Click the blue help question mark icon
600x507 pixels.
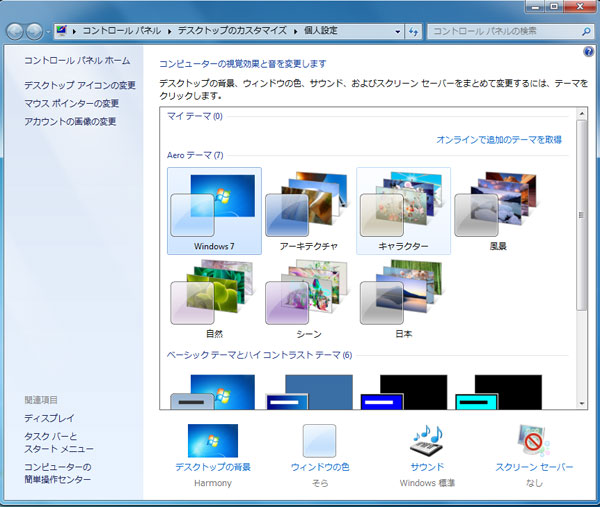point(588,52)
